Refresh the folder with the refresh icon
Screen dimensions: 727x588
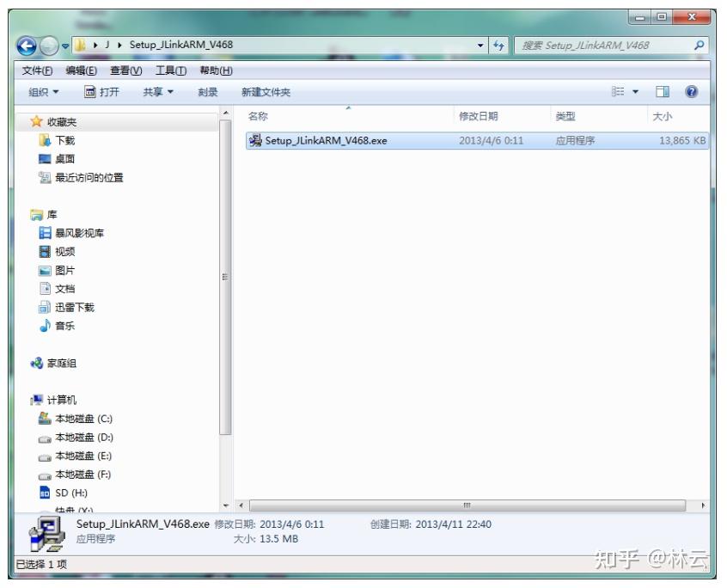(499, 46)
